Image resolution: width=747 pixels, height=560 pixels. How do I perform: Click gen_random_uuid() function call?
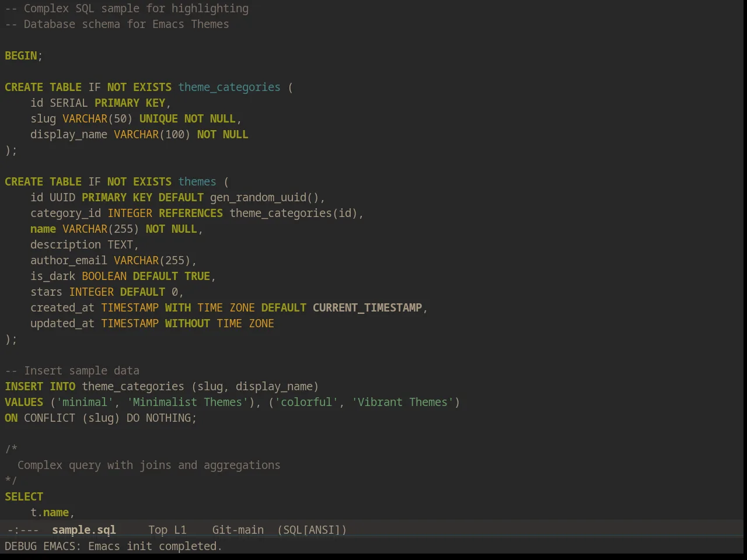265,197
